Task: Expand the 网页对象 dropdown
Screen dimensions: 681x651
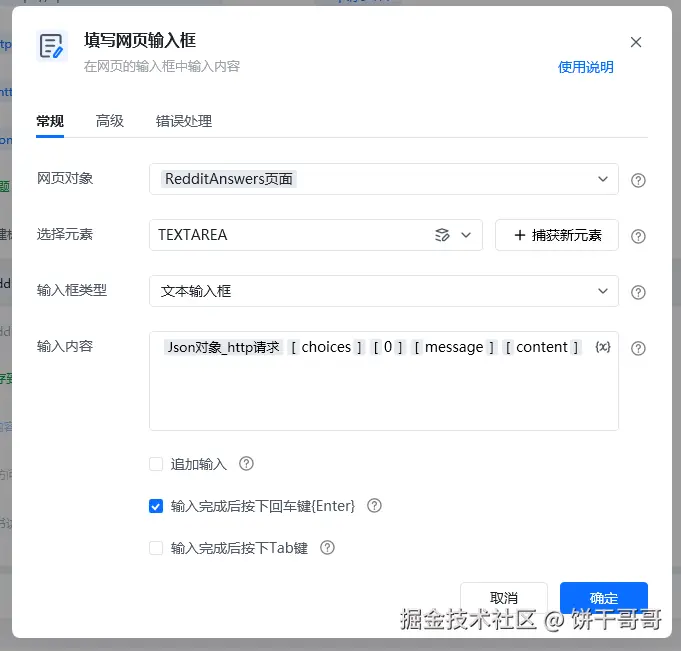Action: tap(602, 179)
